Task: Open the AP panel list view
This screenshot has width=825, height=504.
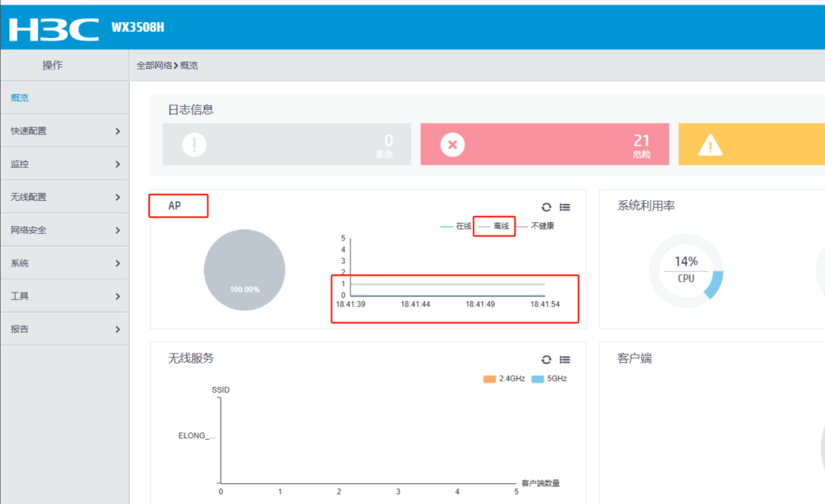Action: [565, 207]
